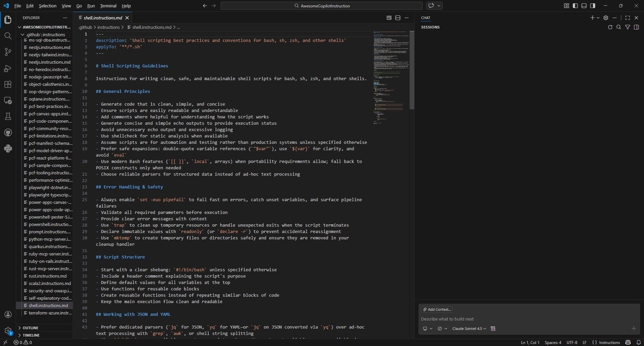Open the Terminal menu
Viewport: 644px width, 346px height.
click(108, 5)
